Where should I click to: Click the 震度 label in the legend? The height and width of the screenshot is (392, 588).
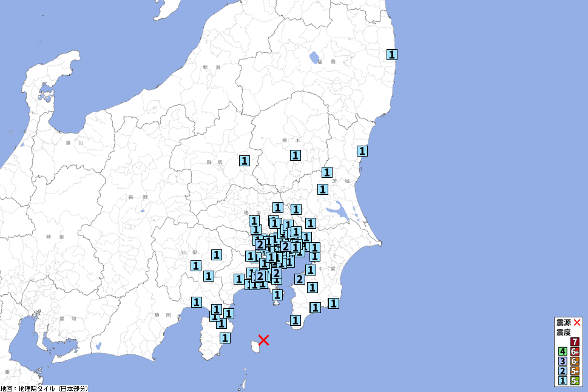[563, 332]
